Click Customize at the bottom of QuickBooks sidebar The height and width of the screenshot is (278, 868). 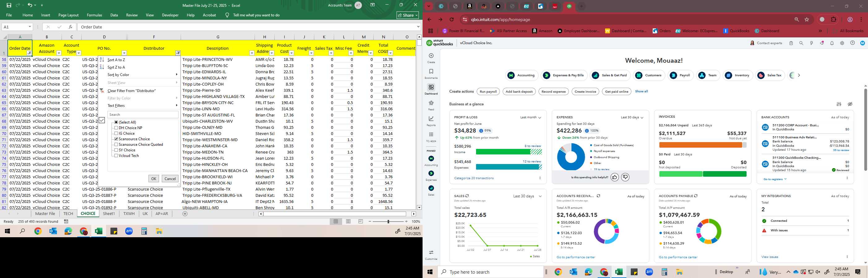[x=431, y=255]
